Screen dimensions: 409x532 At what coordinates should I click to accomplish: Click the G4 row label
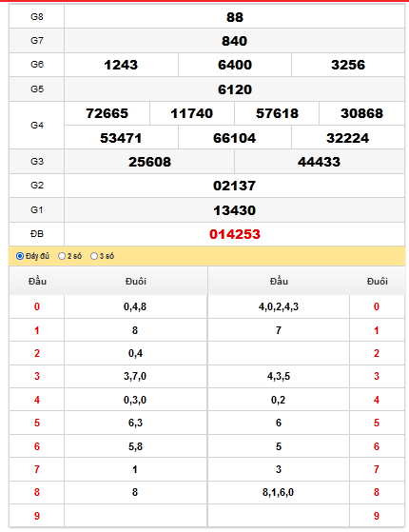click(x=37, y=126)
